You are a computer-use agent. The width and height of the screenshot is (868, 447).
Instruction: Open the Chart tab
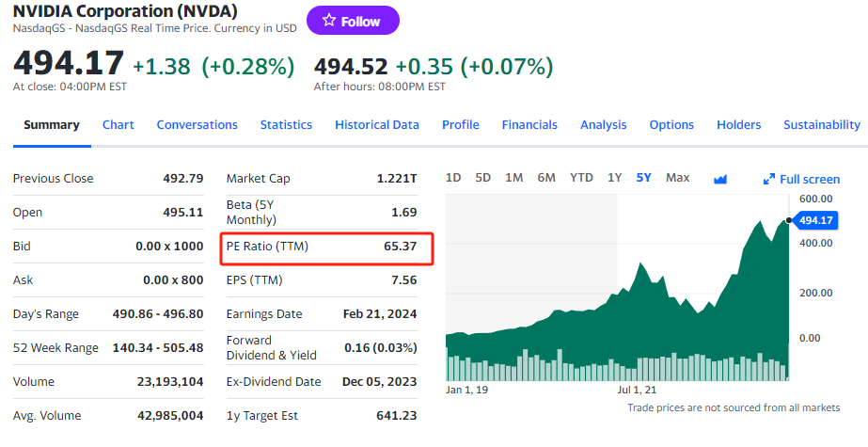pos(118,124)
